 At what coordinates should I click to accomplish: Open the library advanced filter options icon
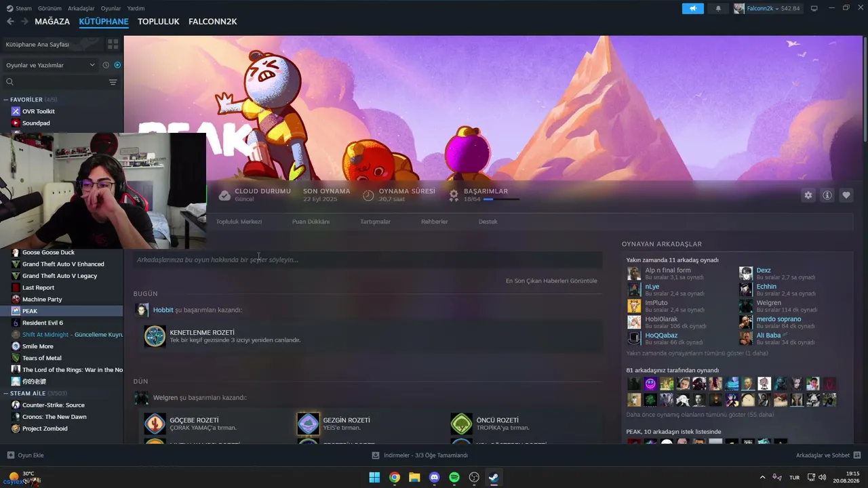click(113, 82)
